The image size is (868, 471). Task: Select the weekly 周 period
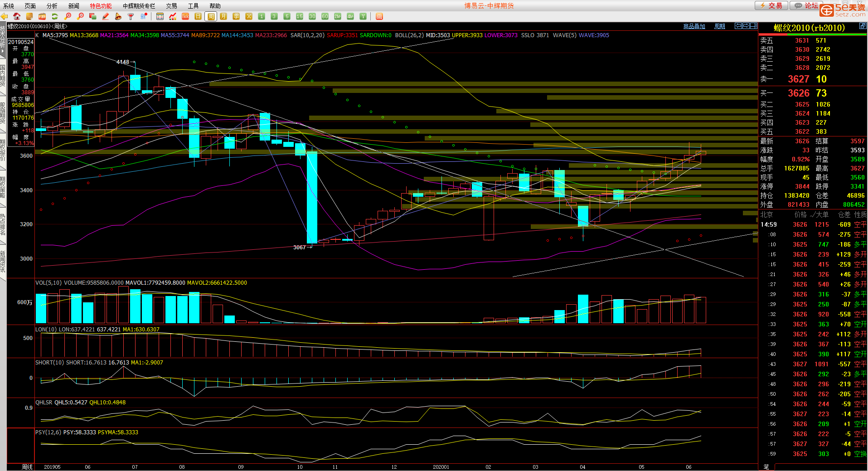coord(211,16)
